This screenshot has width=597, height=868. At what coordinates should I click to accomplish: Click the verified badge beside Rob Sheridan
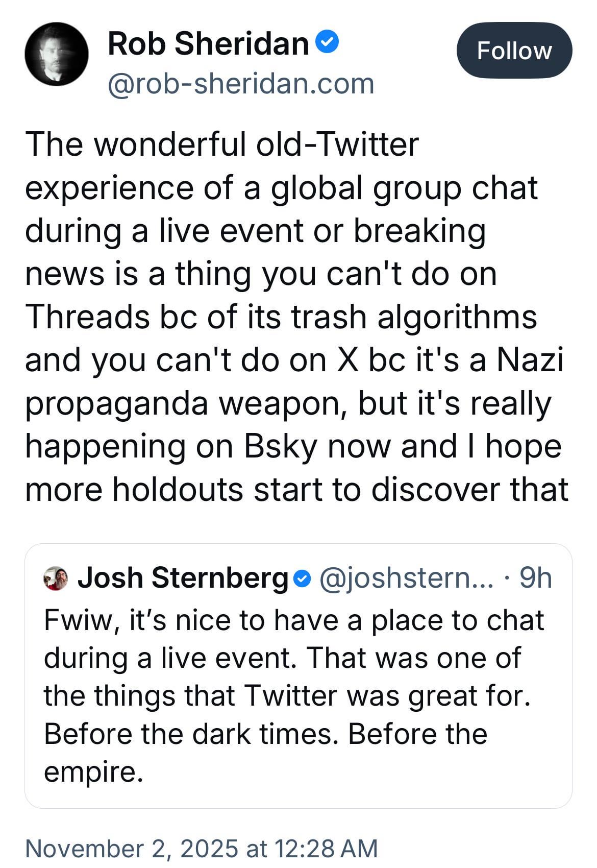click(328, 42)
